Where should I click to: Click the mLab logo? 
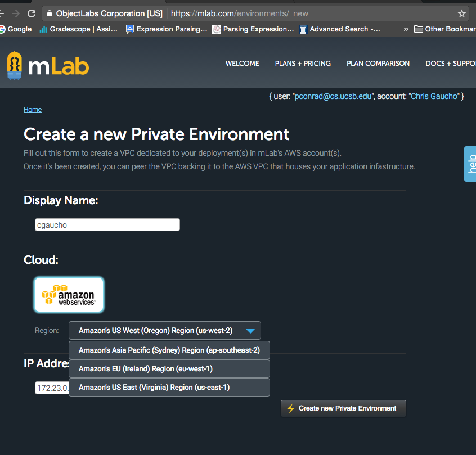coord(48,66)
